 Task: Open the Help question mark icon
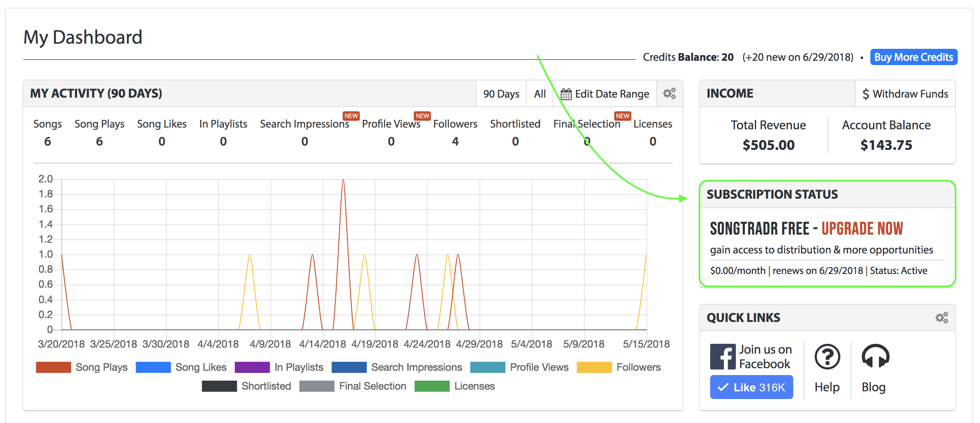[x=827, y=356]
